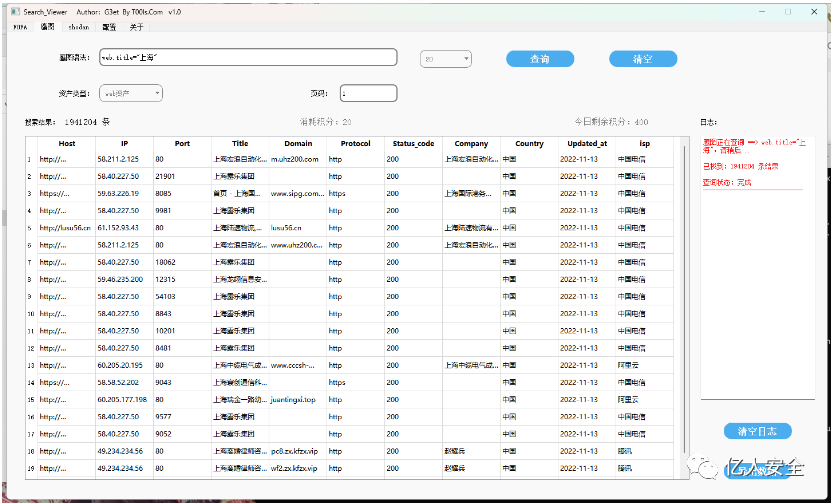Click the IP column header
Viewport: 831px width, 503px height.
[x=125, y=144]
